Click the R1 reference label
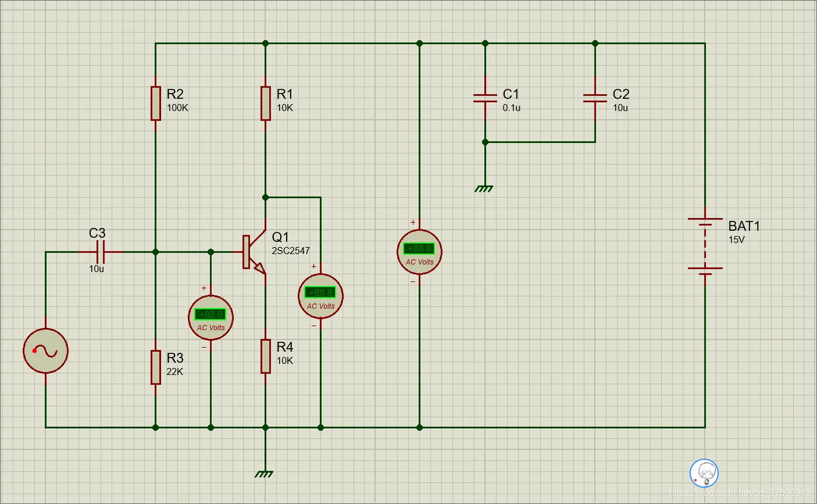 [x=285, y=94]
